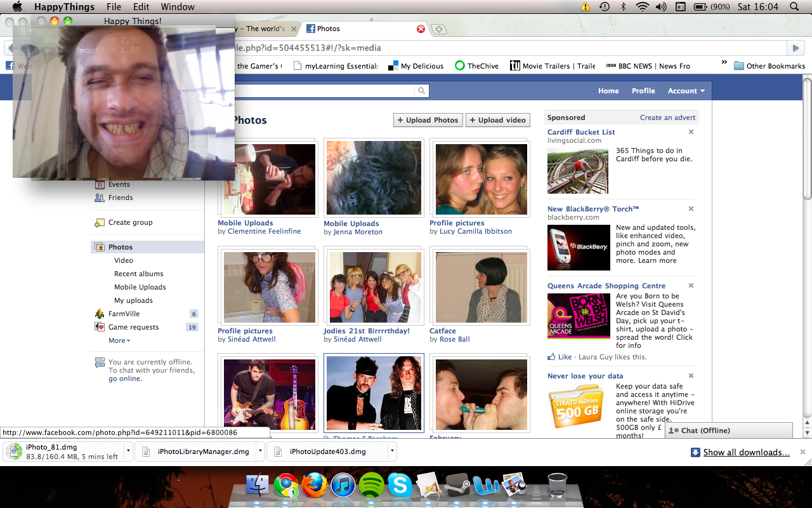Click the Show all downloads link
The width and height of the screenshot is (812, 508).
(746, 452)
